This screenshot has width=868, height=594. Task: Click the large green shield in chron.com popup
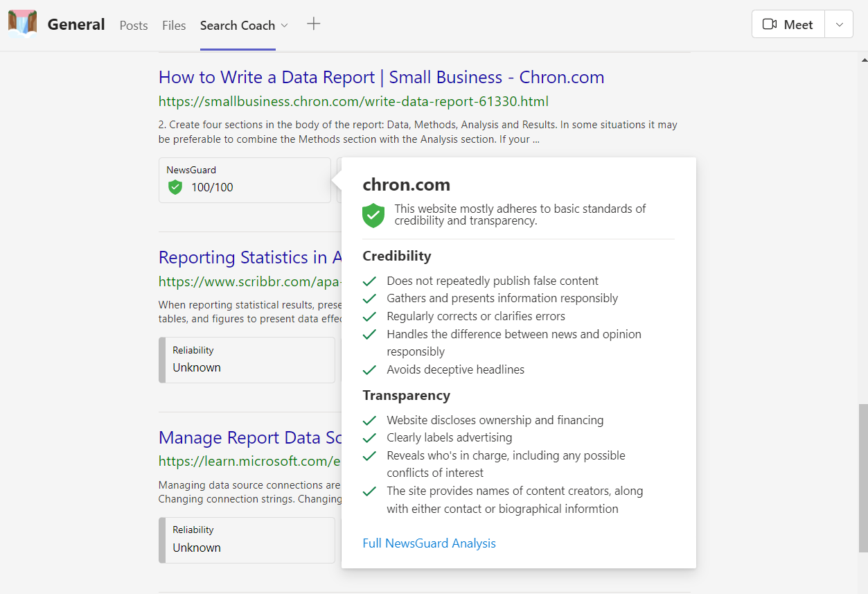pos(373,215)
